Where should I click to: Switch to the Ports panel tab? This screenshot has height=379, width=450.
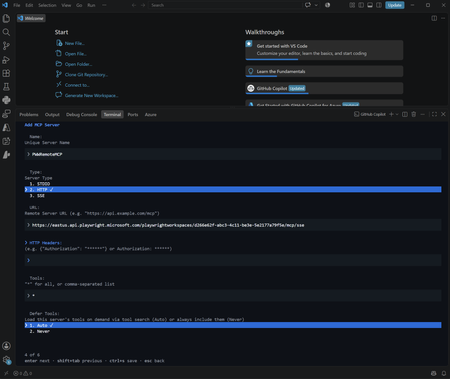click(x=133, y=114)
